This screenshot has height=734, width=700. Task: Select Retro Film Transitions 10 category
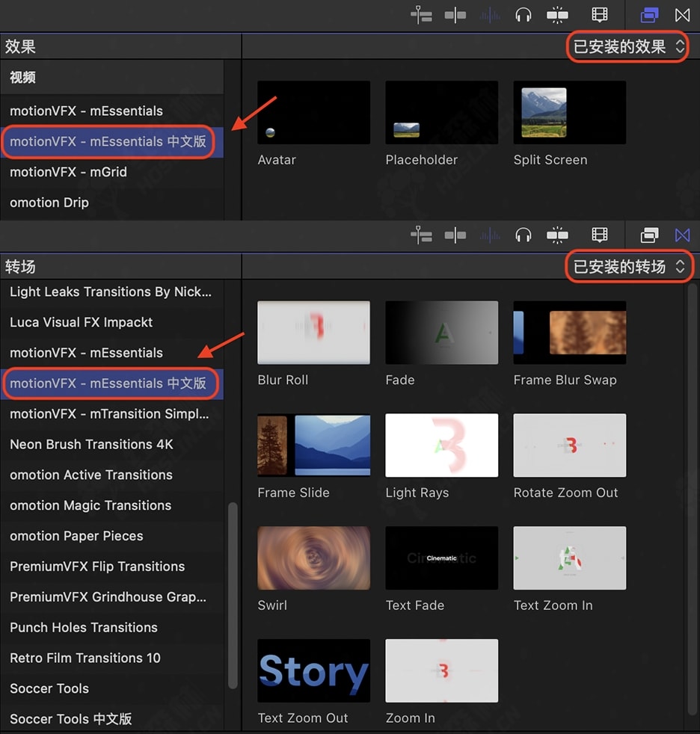tap(112, 659)
